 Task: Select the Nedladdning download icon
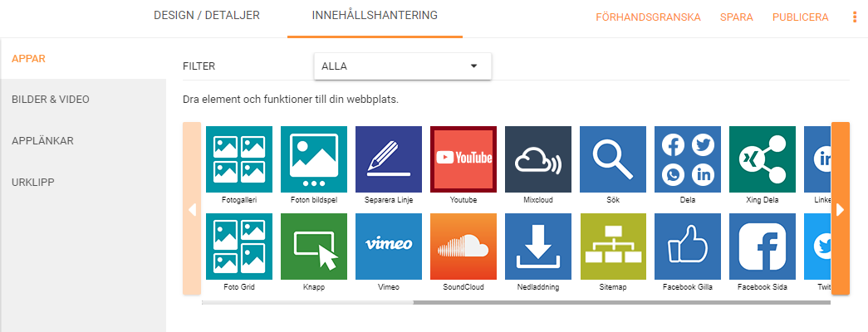pyautogui.click(x=538, y=247)
